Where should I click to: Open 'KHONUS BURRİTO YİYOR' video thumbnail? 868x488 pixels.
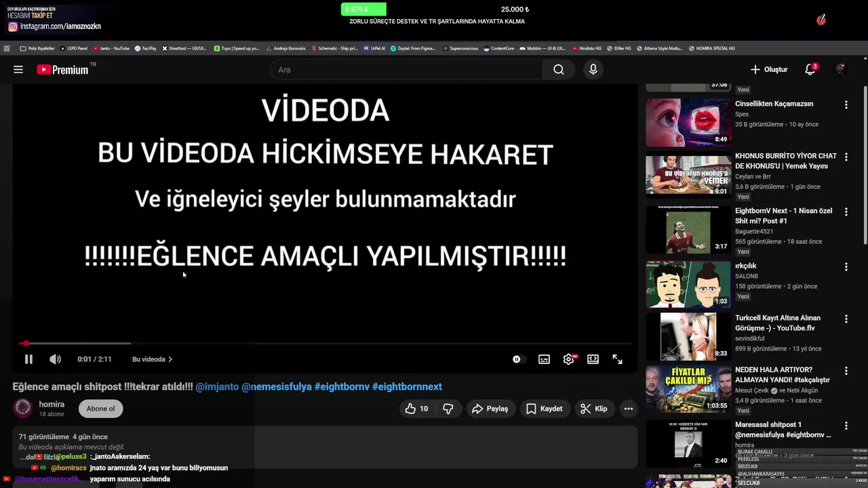pyautogui.click(x=688, y=175)
